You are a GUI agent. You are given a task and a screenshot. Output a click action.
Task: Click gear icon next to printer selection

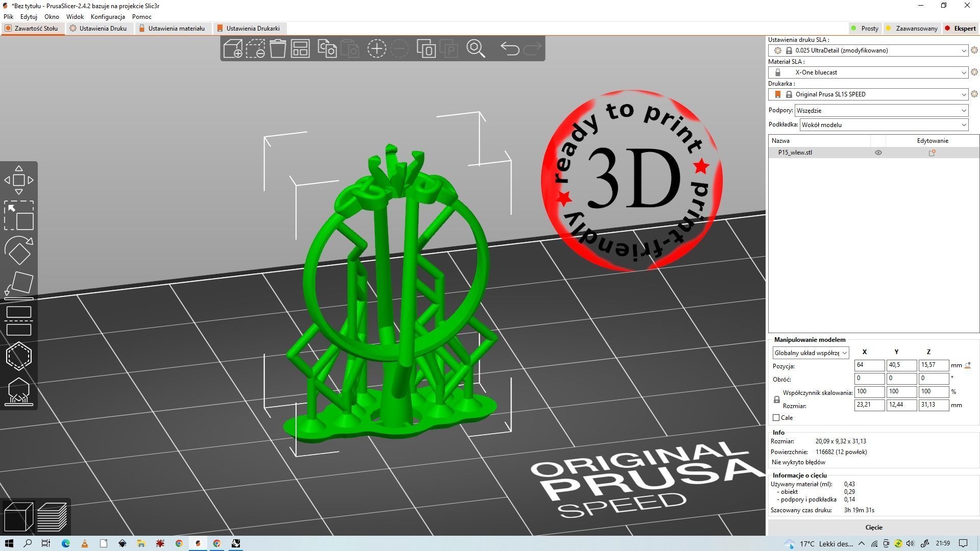coord(974,94)
